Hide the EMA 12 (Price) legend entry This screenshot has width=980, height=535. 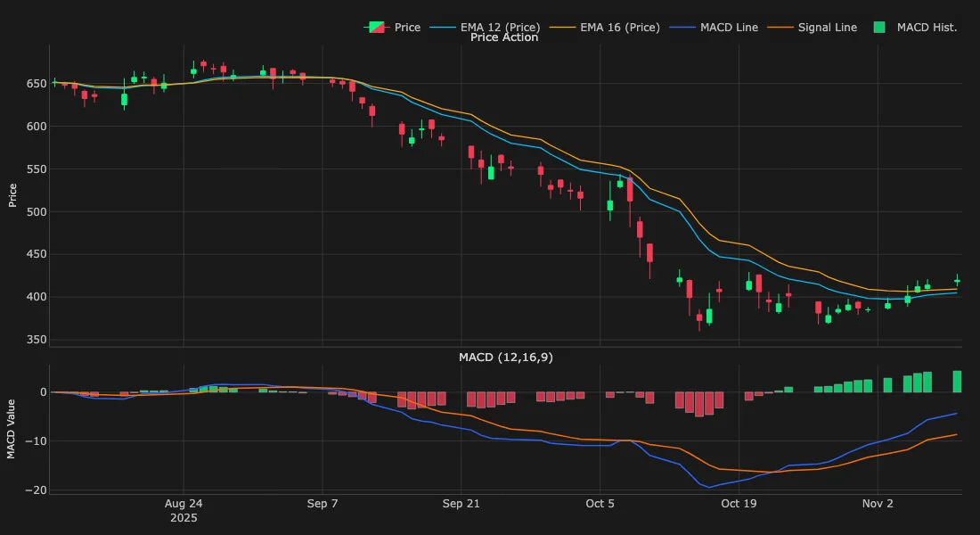point(485,28)
